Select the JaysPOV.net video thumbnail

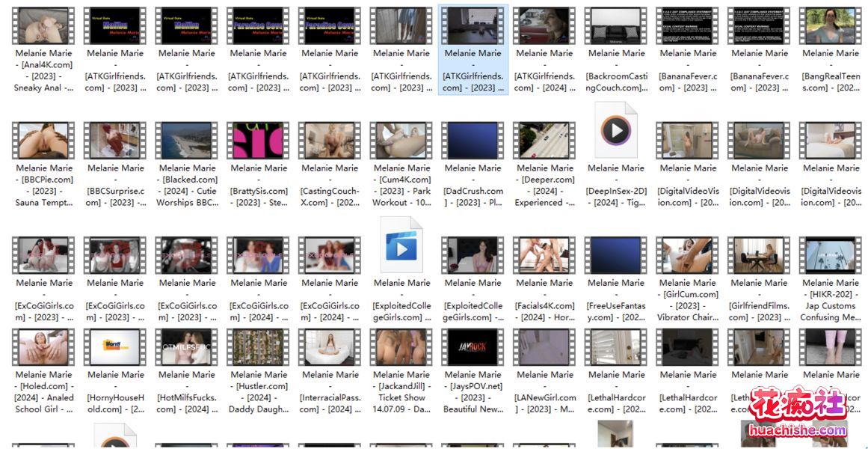click(473, 348)
